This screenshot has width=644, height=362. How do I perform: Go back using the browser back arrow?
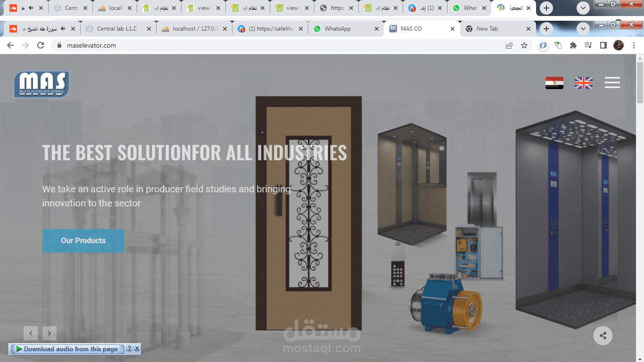(10, 45)
